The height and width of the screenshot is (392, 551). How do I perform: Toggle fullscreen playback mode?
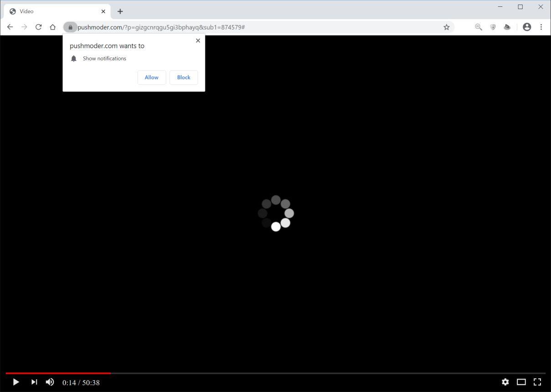537,382
